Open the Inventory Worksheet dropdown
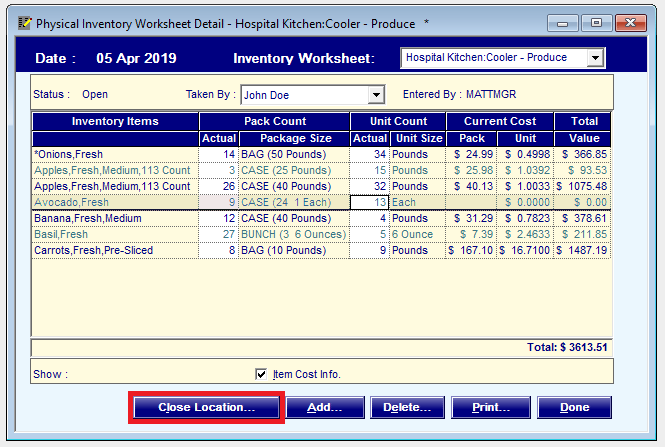The image size is (665, 447). pos(596,59)
